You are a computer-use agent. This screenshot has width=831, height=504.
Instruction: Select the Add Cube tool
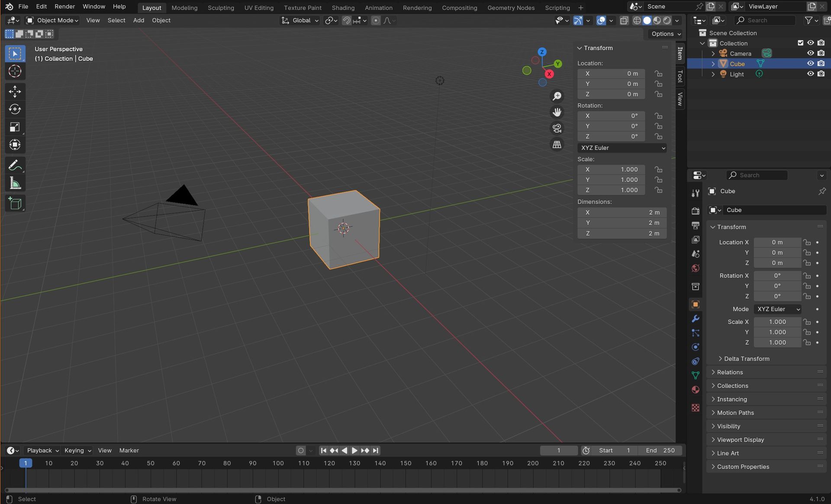pyautogui.click(x=15, y=203)
